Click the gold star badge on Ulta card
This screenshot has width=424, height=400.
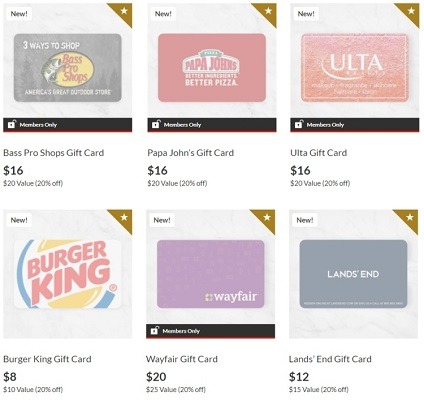click(x=411, y=11)
